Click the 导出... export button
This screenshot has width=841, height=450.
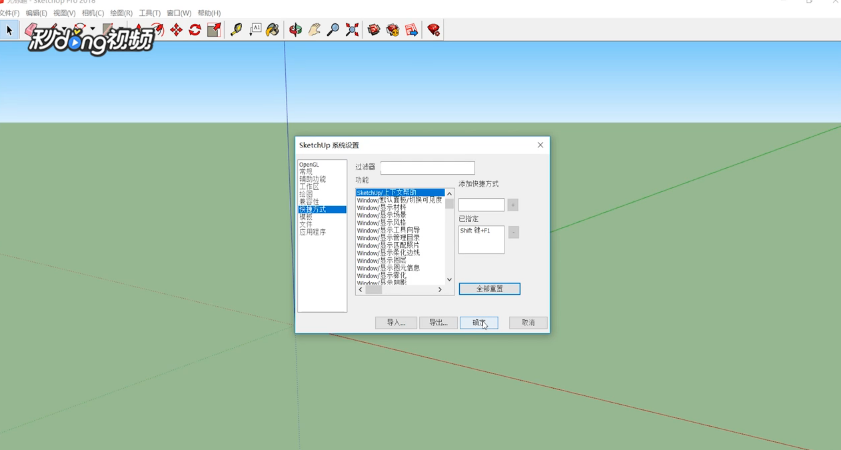(x=438, y=322)
